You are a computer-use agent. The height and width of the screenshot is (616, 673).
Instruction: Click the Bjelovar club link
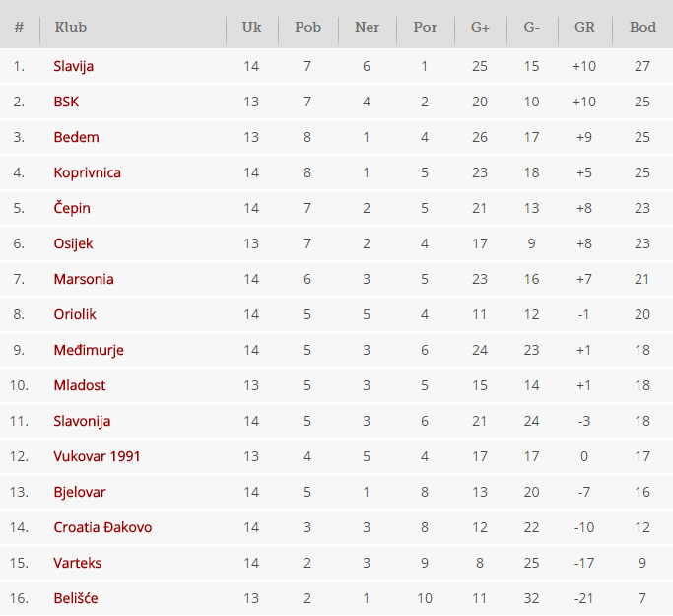tap(80, 492)
